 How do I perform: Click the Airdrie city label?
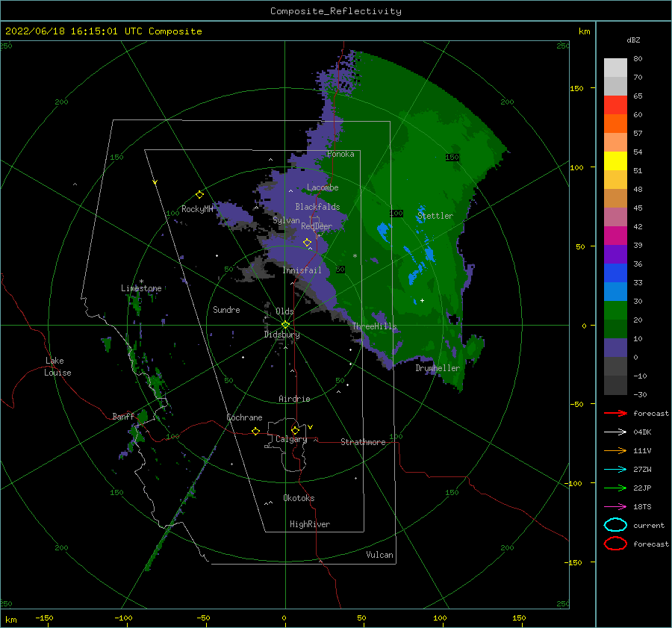point(294,399)
